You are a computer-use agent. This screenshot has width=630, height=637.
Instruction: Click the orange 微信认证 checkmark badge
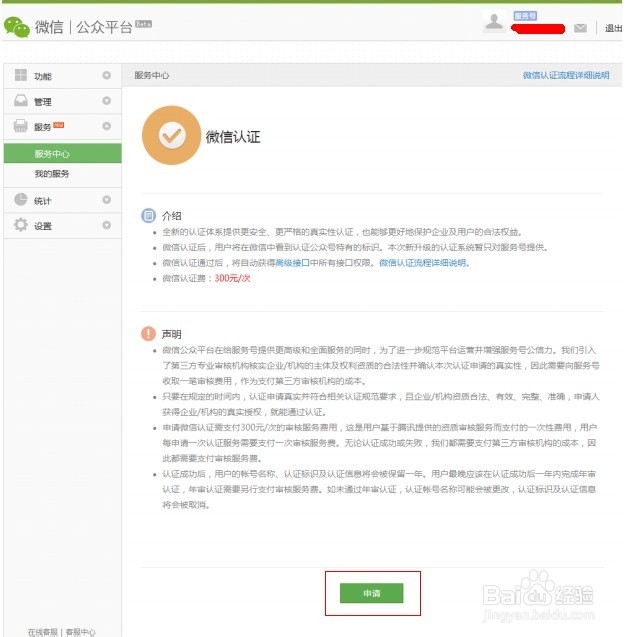171,135
